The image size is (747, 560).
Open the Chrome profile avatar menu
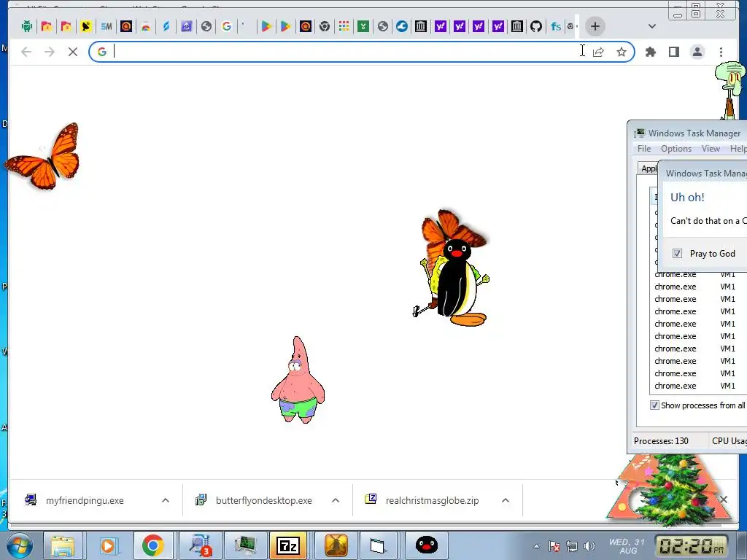click(x=697, y=52)
